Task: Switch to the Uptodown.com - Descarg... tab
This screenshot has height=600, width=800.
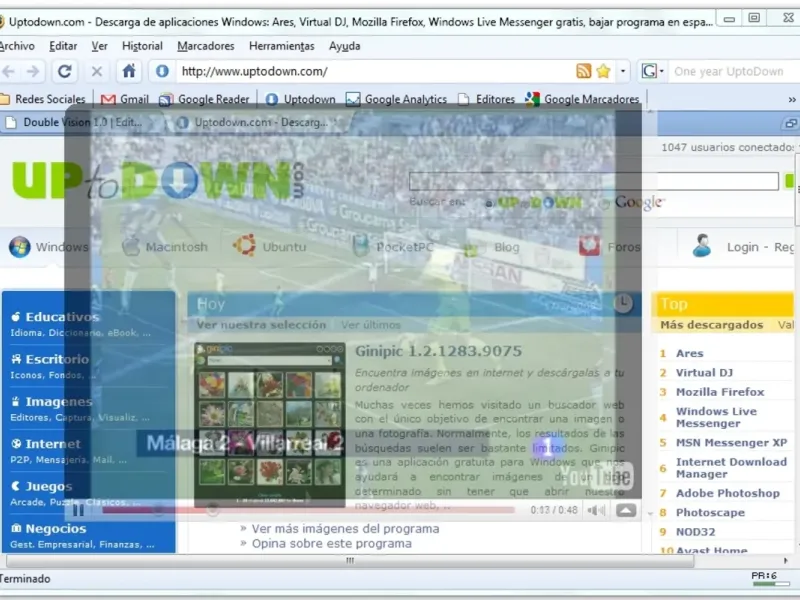Action: [x=260, y=122]
